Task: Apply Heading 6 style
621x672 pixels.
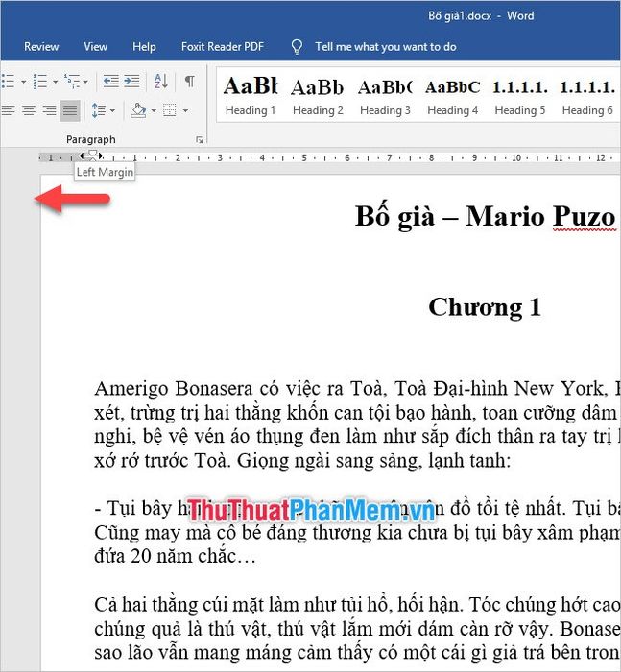Action: click(587, 95)
